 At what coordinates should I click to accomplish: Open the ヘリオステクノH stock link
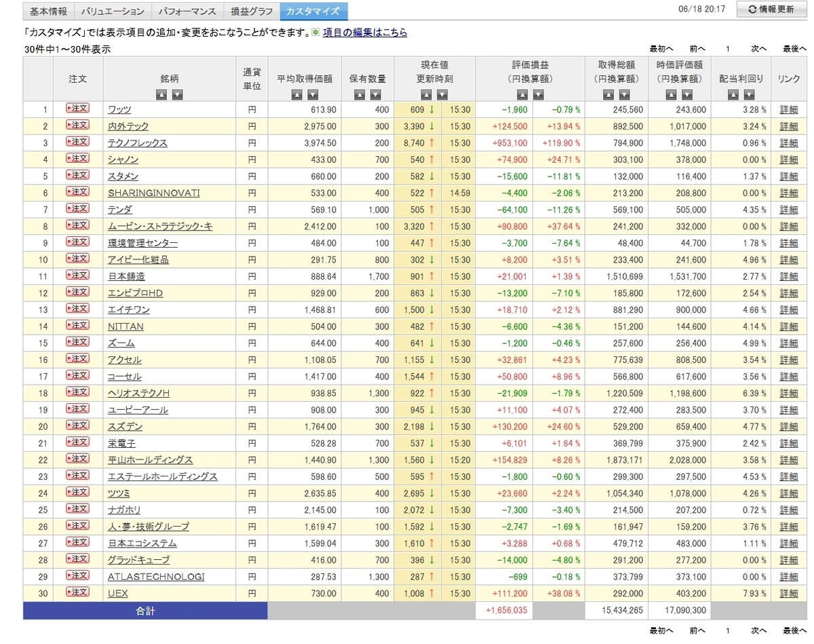coord(138,393)
